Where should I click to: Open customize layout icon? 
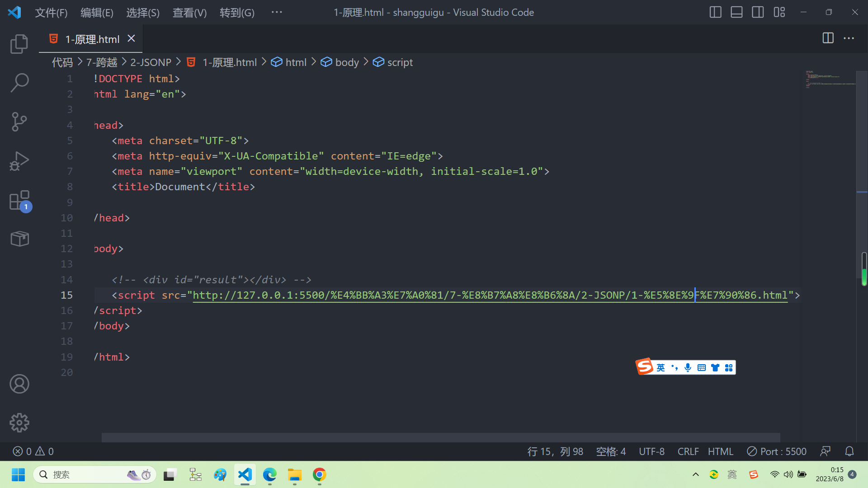(779, 12)
